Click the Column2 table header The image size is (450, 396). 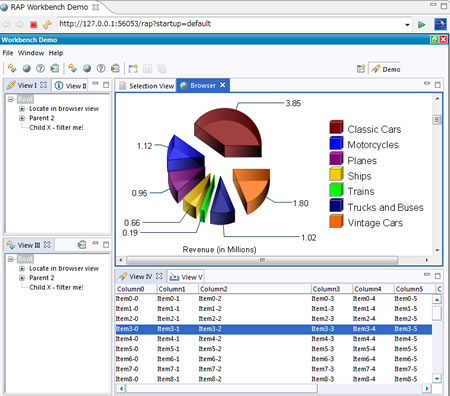coord(255,289)
